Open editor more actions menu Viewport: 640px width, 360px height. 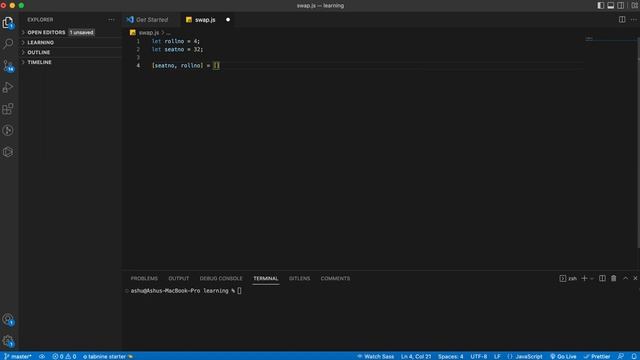(x=634, y=20)
